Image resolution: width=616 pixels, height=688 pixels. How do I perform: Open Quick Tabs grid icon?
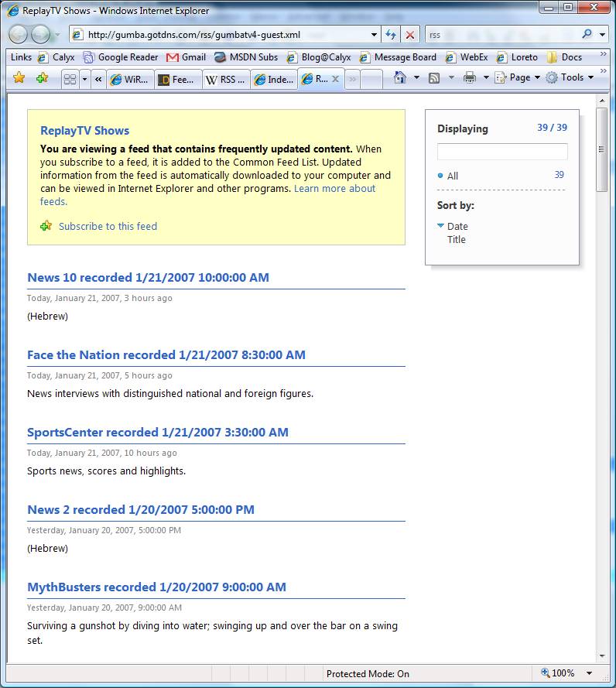(x=70, y=80)
